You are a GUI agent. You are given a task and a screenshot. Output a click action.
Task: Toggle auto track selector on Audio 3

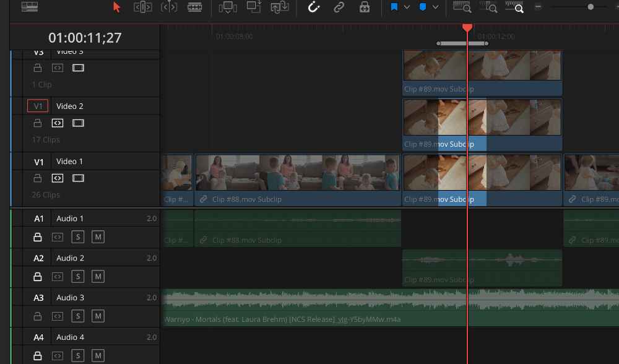pyautogui.click(x=58, y=316)
